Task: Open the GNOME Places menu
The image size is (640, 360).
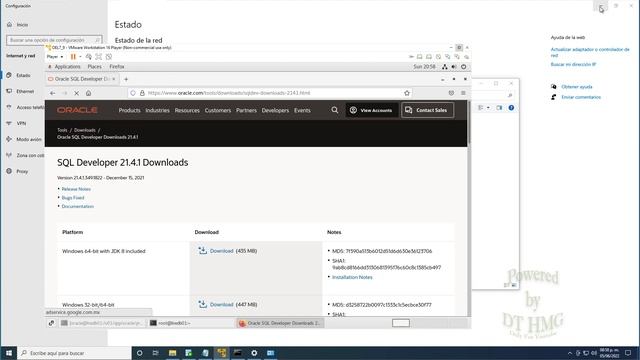Action: pos(94,67)
